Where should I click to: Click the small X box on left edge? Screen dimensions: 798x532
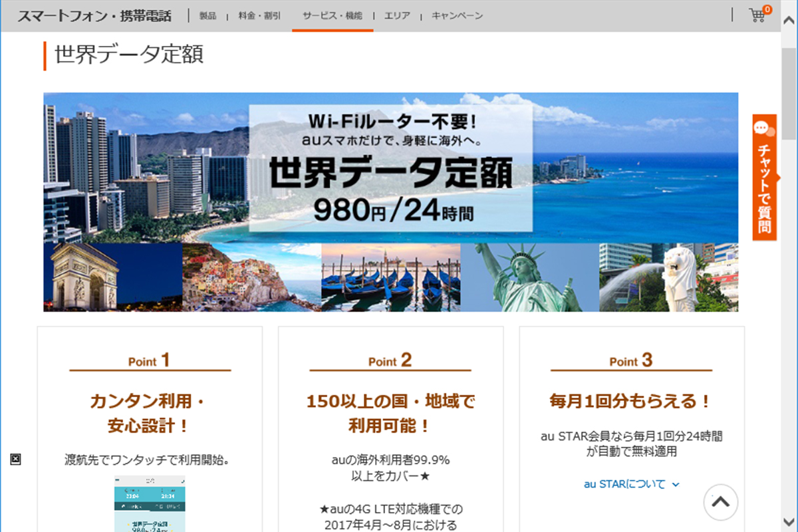[16, 459]
